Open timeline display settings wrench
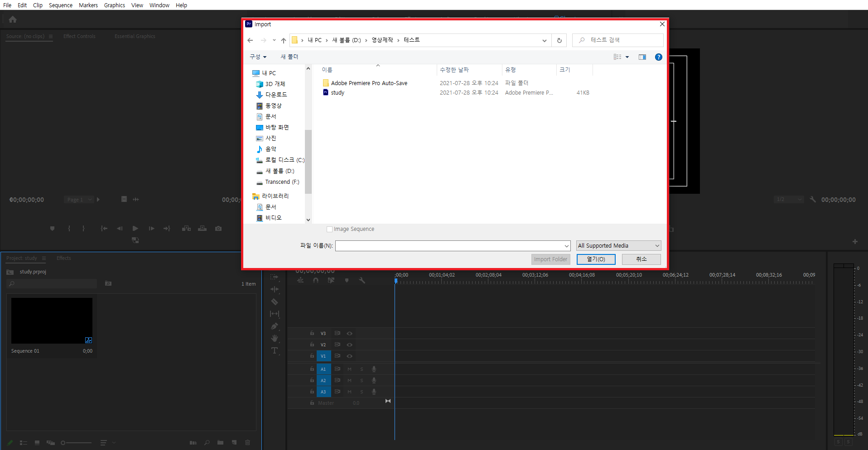868x450 pixels. [362, 280]
